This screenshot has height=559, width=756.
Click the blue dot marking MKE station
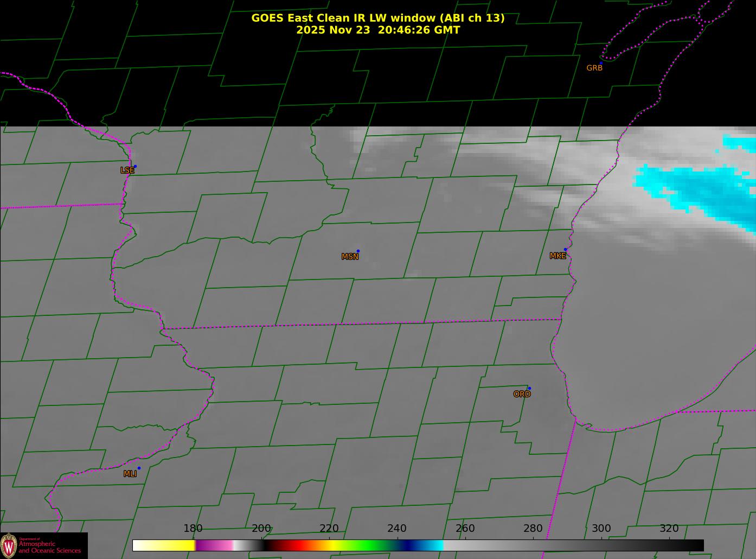(x=565, y=250)
